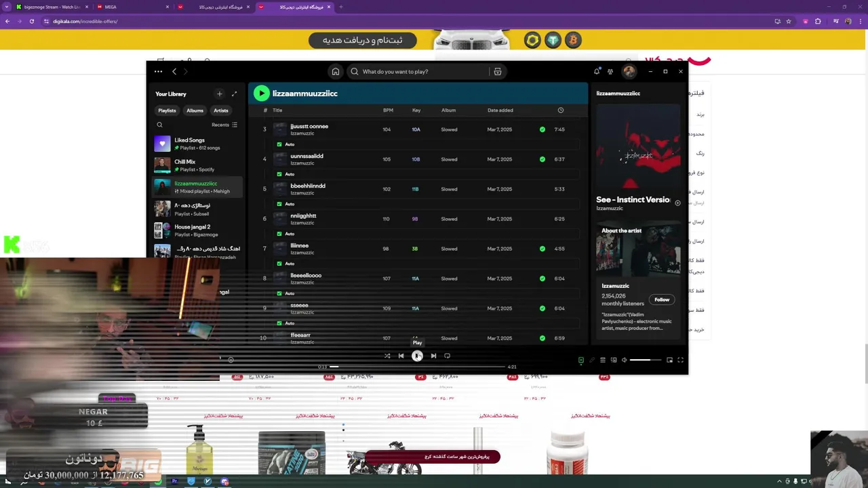Image resolution: width=868 pixels, height=488 pixels.
Task: Reload the Digikala page in browser
Action: click(x=32, y=21)
